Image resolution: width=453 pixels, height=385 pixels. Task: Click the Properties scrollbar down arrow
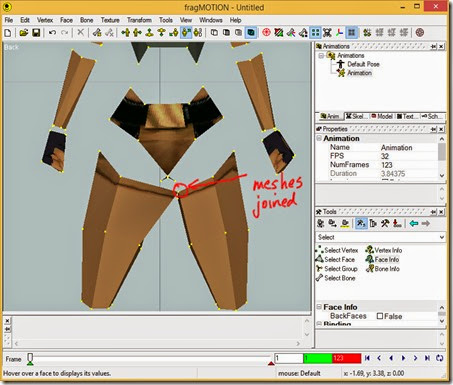point(442,175)
